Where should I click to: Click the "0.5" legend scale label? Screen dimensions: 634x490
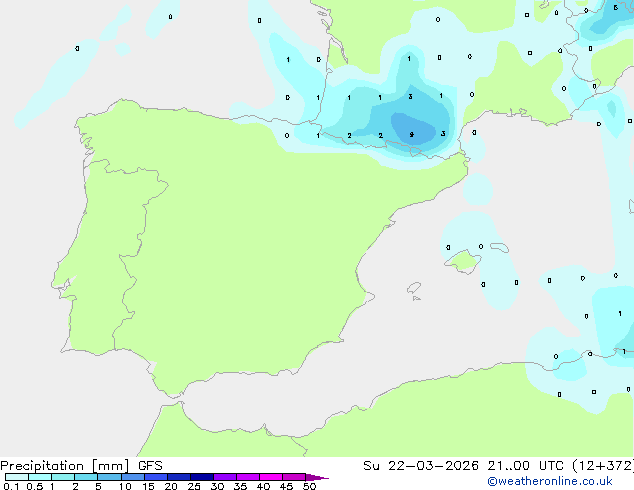coord(35,486)
